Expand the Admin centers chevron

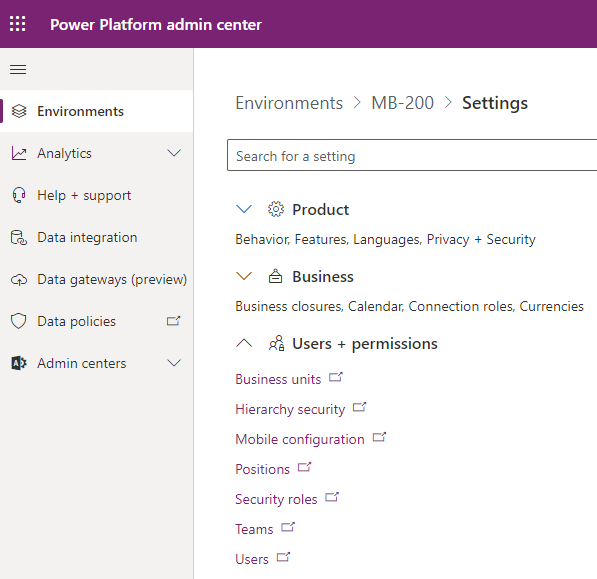174,363
